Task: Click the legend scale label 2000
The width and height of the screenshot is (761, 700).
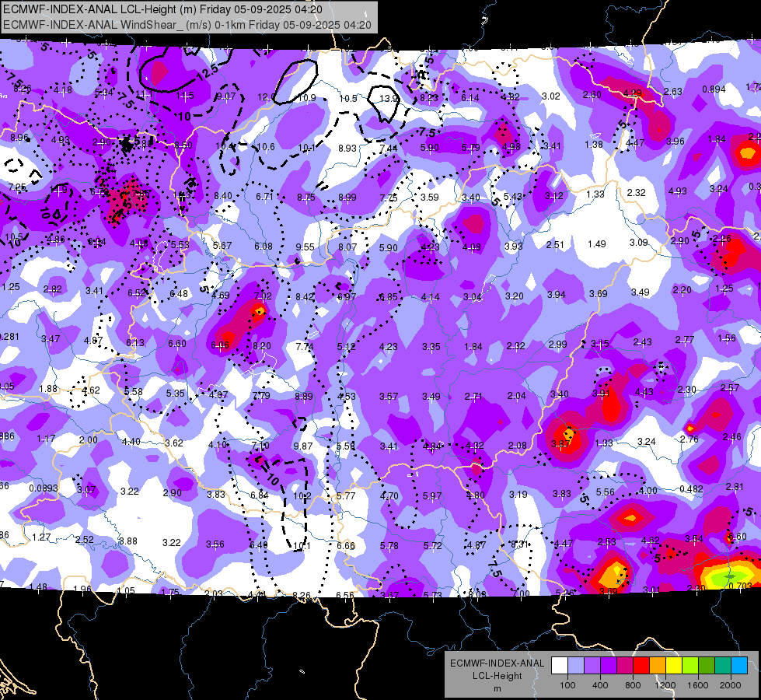Action: click(x=731, y=685)
